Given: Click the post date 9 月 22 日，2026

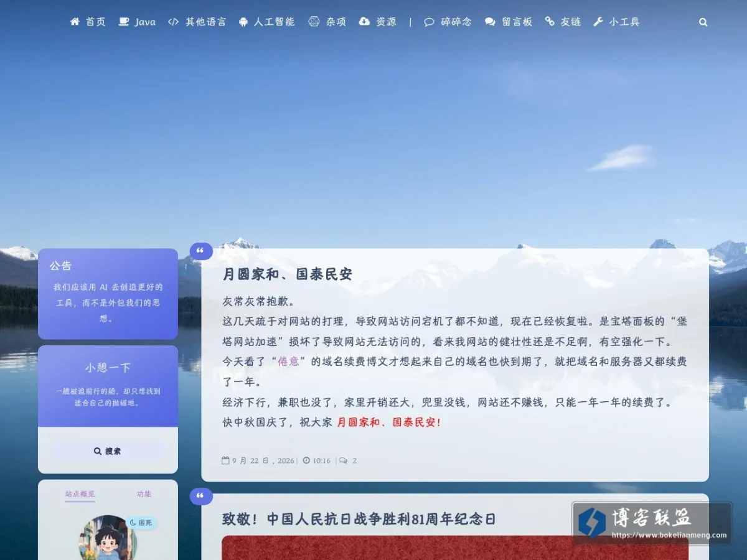Looking at the screenshot, I should (264, 461).
